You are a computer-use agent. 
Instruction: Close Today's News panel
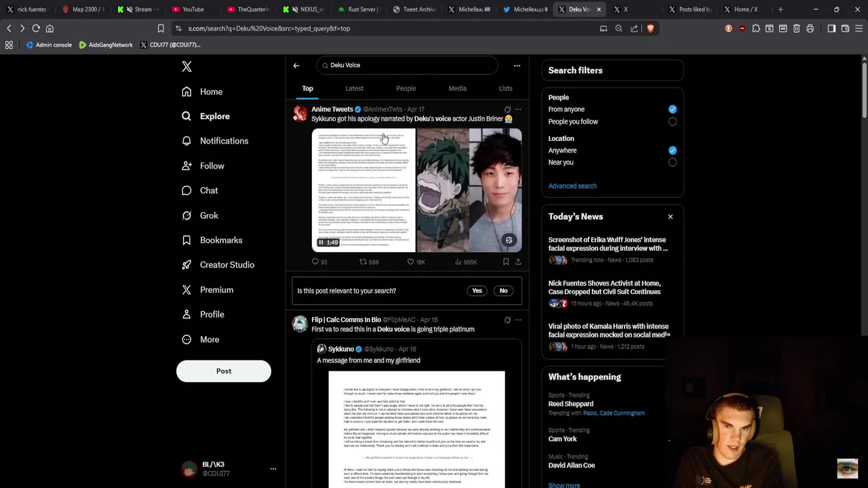670,217
